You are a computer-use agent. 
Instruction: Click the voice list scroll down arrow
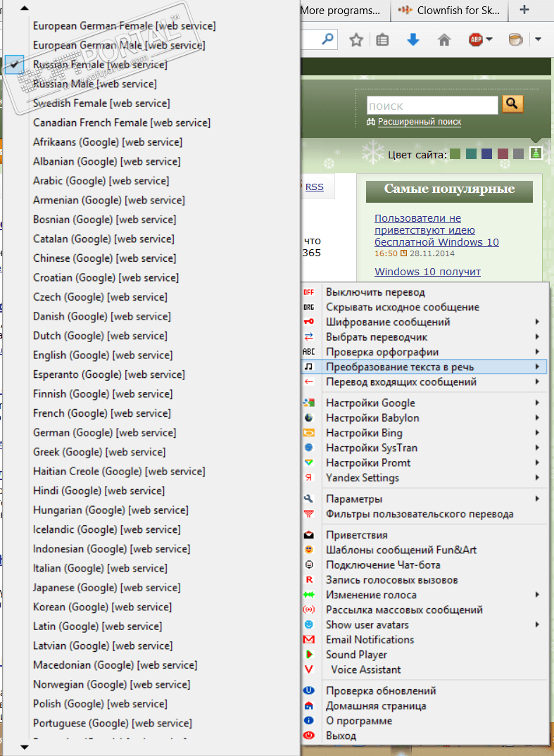coord(25,748)
